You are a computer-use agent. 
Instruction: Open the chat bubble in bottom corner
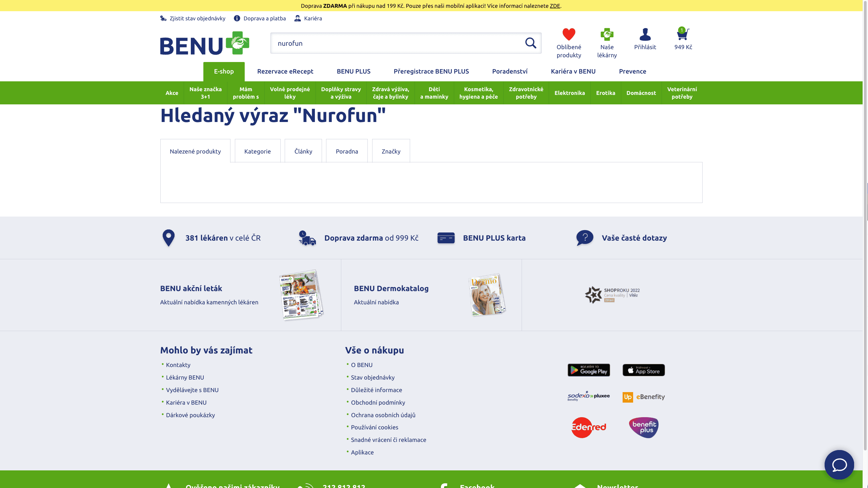pos(840,465)
